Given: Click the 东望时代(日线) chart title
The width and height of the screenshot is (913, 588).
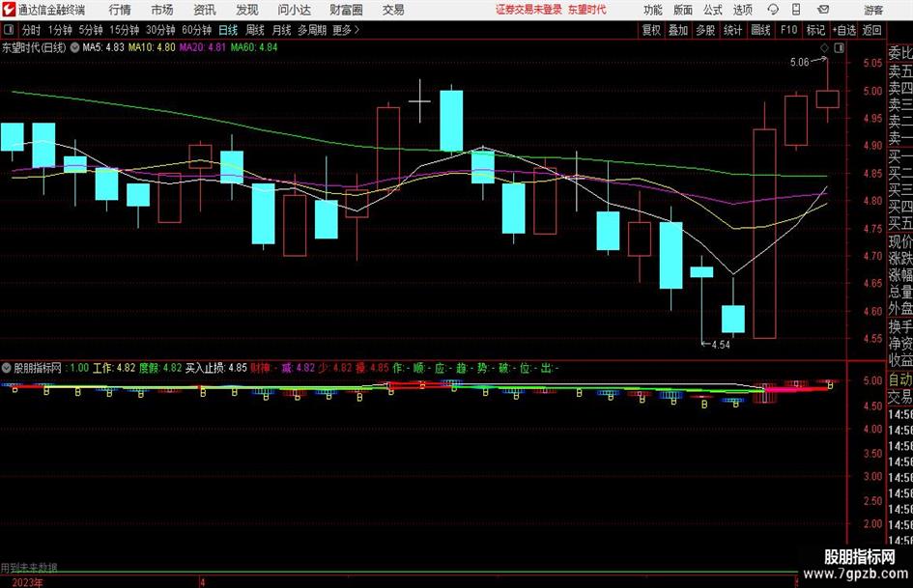Looking at the screenshot, I should (x=34, y=47).
